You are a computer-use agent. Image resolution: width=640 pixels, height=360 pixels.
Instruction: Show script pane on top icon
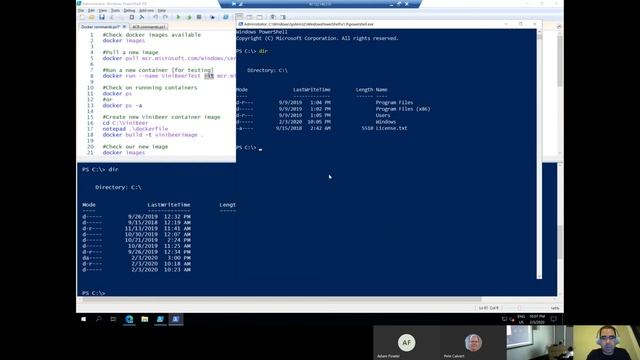pyautogui.click(x=239, y=17)
